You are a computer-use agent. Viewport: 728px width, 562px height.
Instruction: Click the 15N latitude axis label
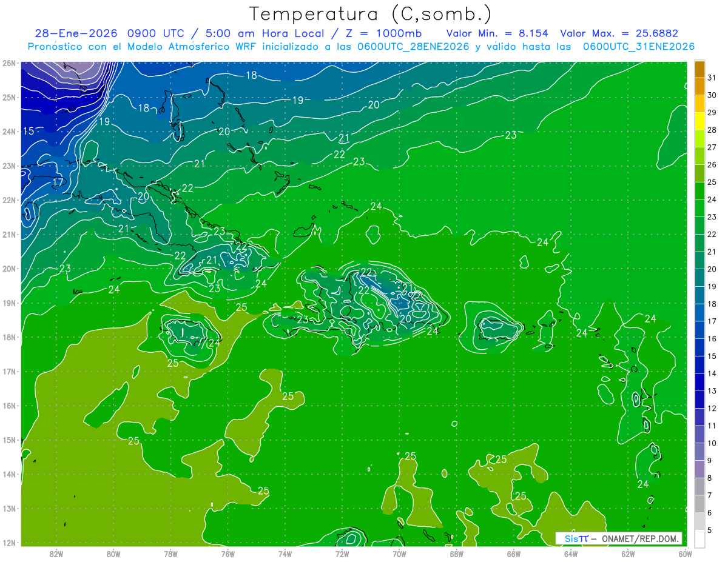(x=8, y=440)
